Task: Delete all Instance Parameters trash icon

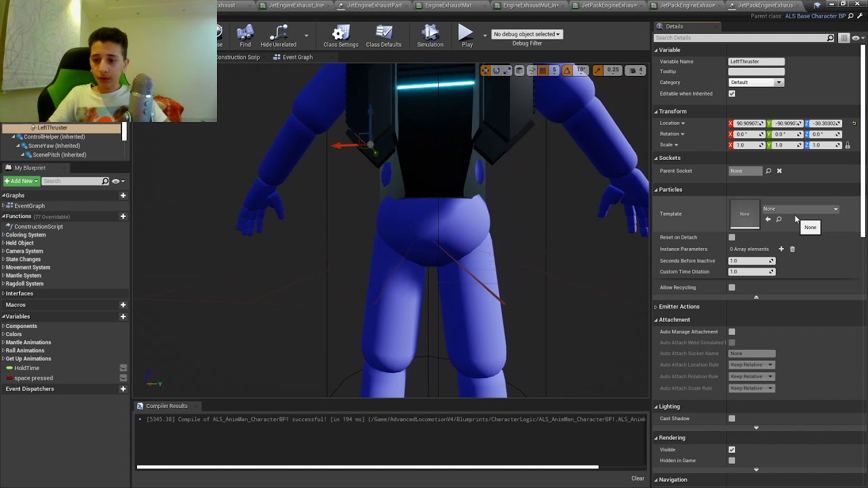Action: (792, 249)
